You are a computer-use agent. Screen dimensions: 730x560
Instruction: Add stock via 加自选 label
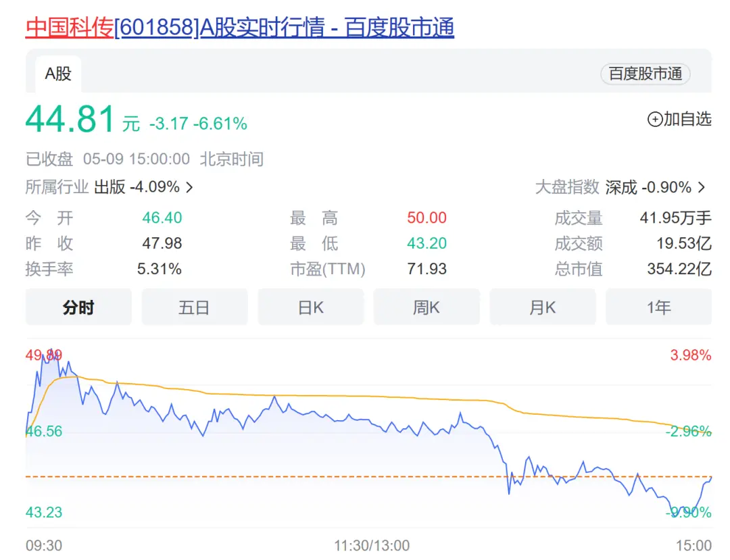[x=687, y=120]
